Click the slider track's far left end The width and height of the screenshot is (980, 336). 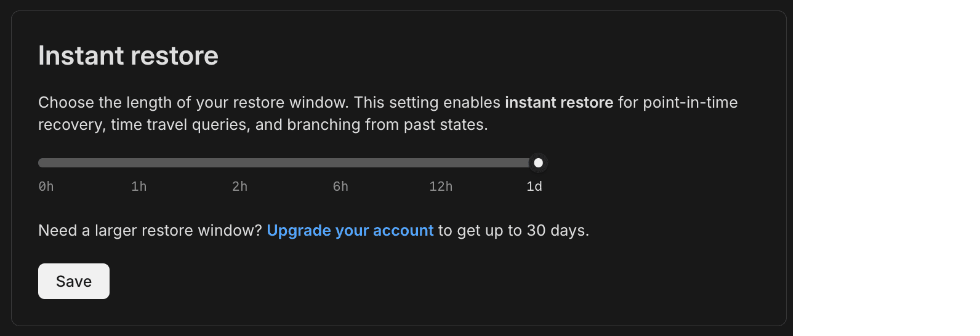point(42,163)
